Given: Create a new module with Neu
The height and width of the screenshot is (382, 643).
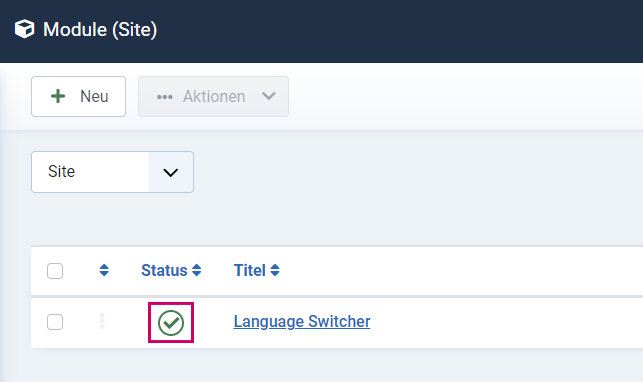Looking at the screenshot, I should [x=78, y=96].
